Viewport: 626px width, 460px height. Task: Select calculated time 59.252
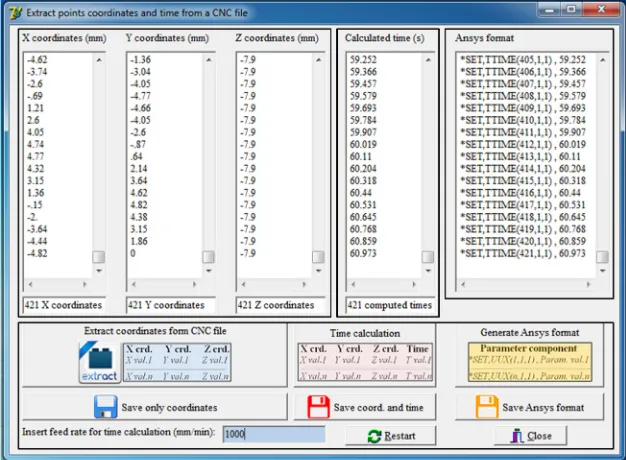[x=363, y=60]
